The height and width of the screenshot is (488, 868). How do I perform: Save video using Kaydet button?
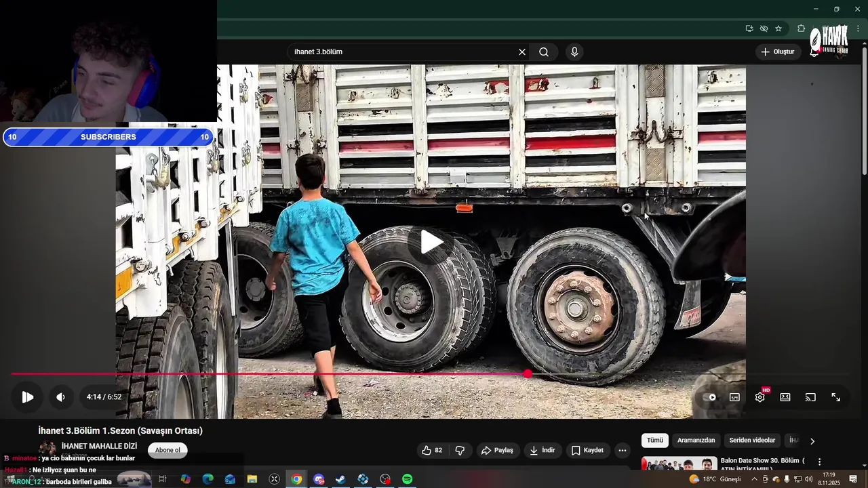[x=587, y=450]
